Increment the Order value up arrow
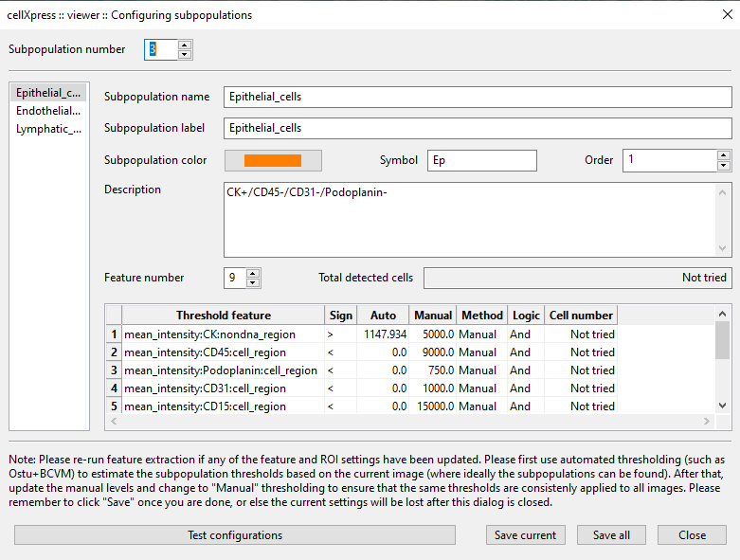The width and height of the screenshot is (740, 560). pos(723,155)
